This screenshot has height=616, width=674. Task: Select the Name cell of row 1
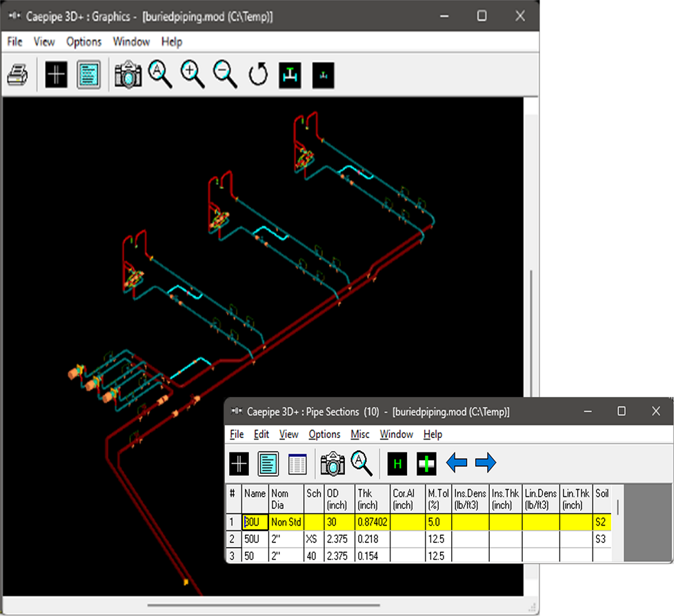(255, 522)
